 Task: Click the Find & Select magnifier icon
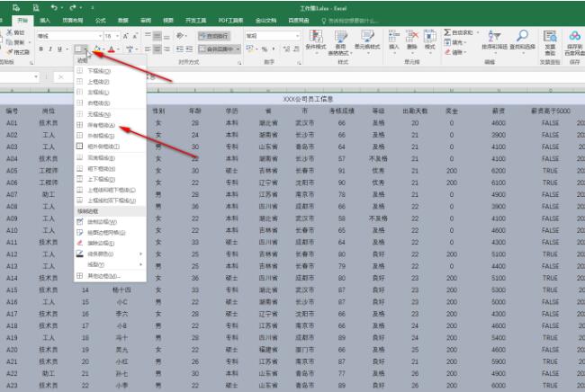click(x=522, y=36)
